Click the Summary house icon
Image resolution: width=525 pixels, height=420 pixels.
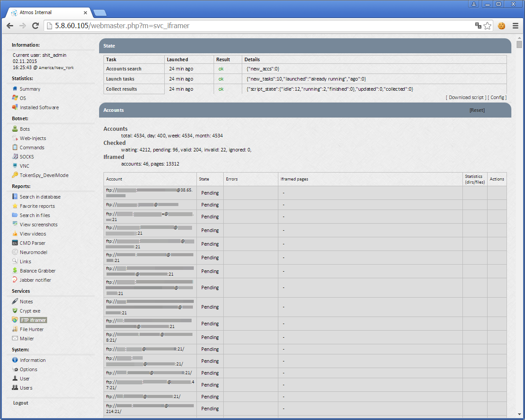(15, 88)
